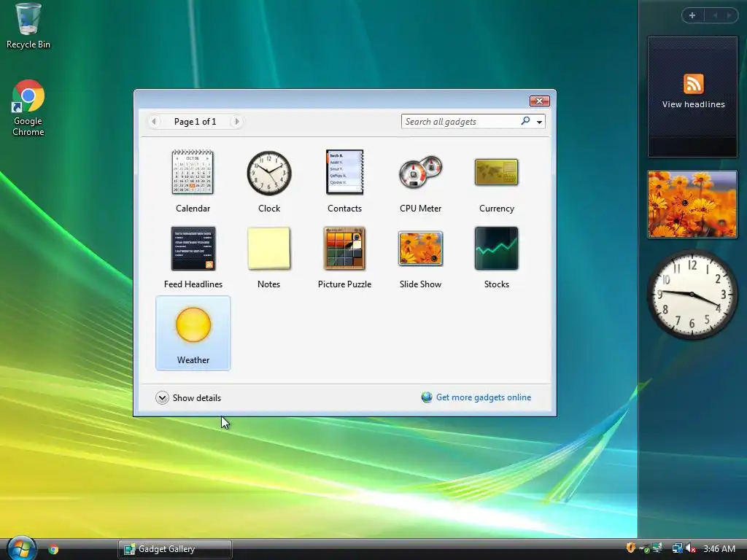Click the sidebar add gadgets plus button
Screen dimensions: 747x560
692,15
